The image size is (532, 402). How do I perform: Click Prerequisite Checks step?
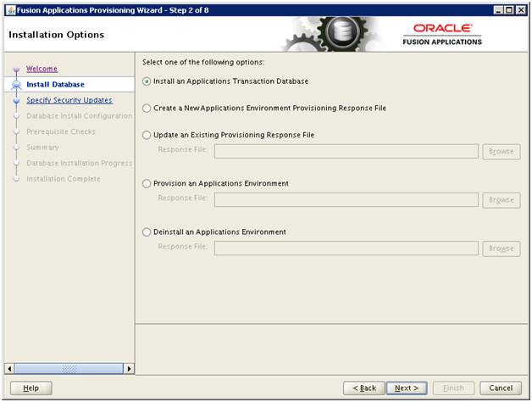pyautogui.click(x=61, y=131)
